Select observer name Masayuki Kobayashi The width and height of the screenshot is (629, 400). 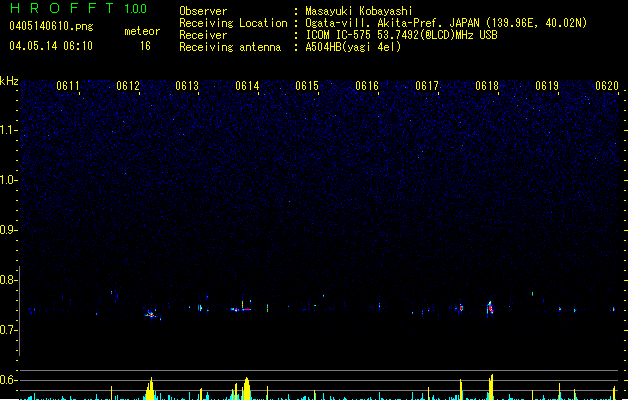pos(358,11)
